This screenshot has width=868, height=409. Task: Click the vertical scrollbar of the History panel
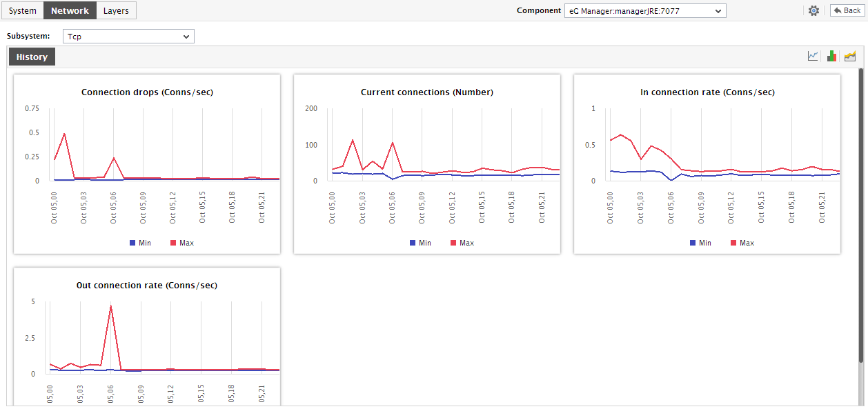(x=861, y=215)
